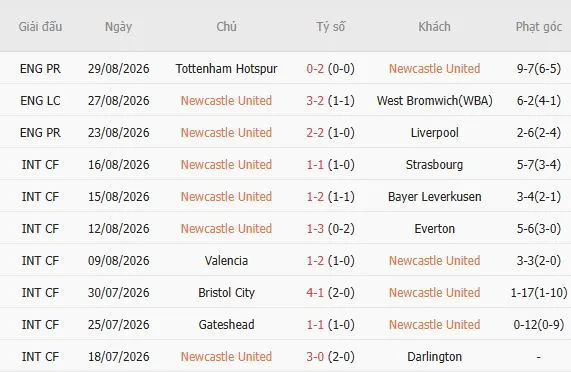The image size is (571, 372).
Task: Visit the Bristol City team page
Action: 226,293
